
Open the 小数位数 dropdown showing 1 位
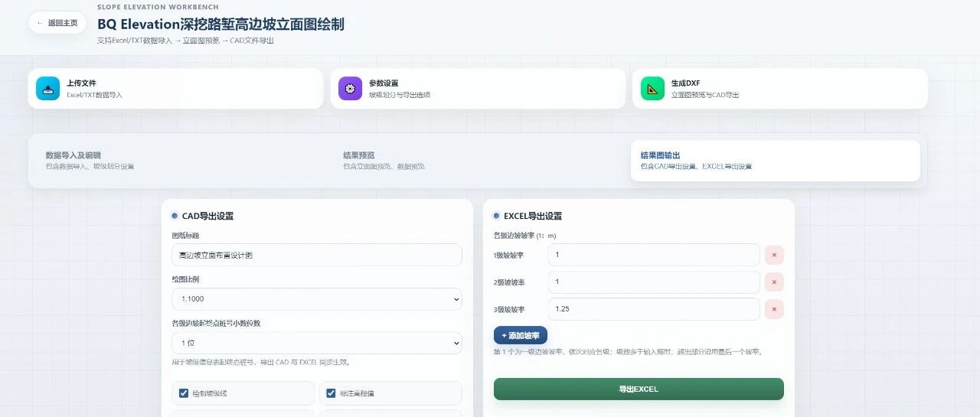pyautogui.click(x=317, y=343)
